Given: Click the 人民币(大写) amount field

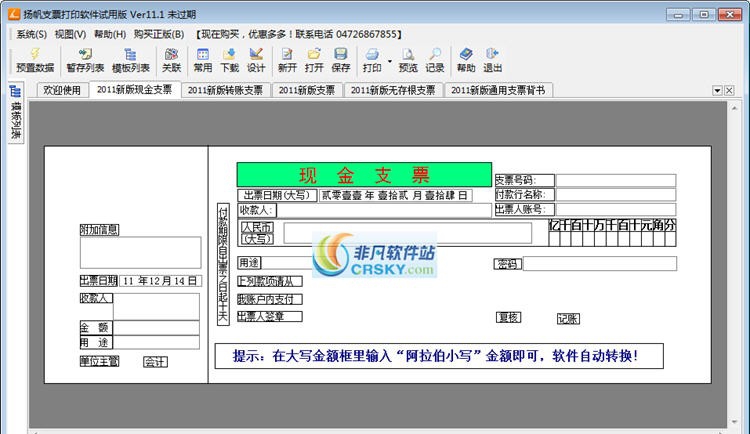Looking at the screenshot, I should pyautogui.click(x=408, y=233).
